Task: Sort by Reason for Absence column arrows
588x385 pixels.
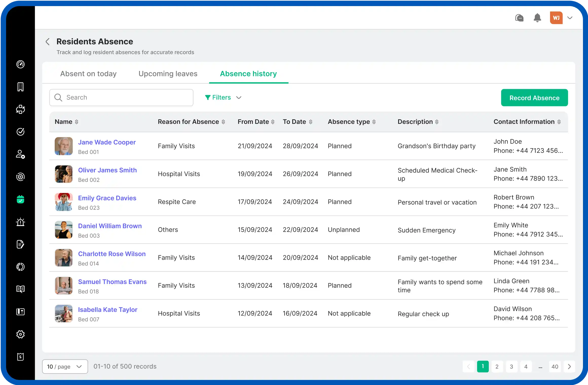Action: click(x=223, y=122)
